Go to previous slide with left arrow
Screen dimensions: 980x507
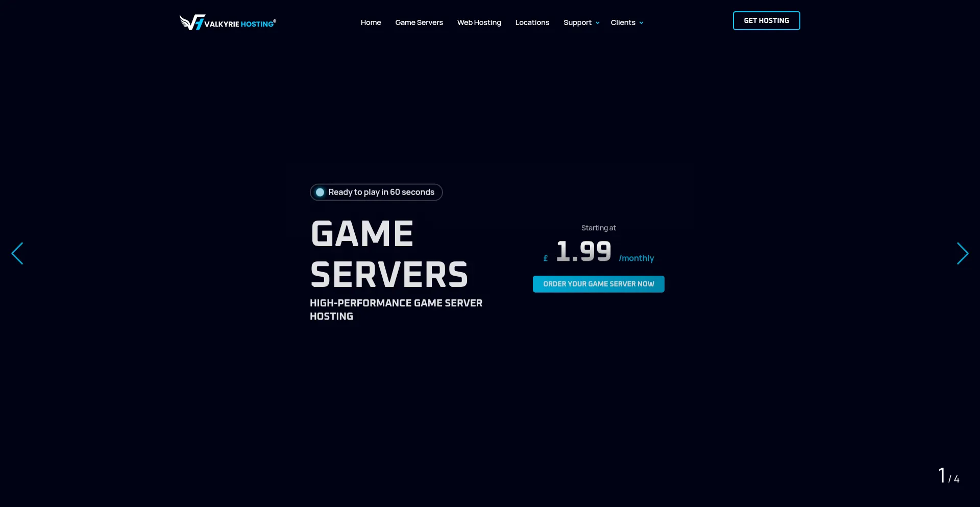pos(18,253)
